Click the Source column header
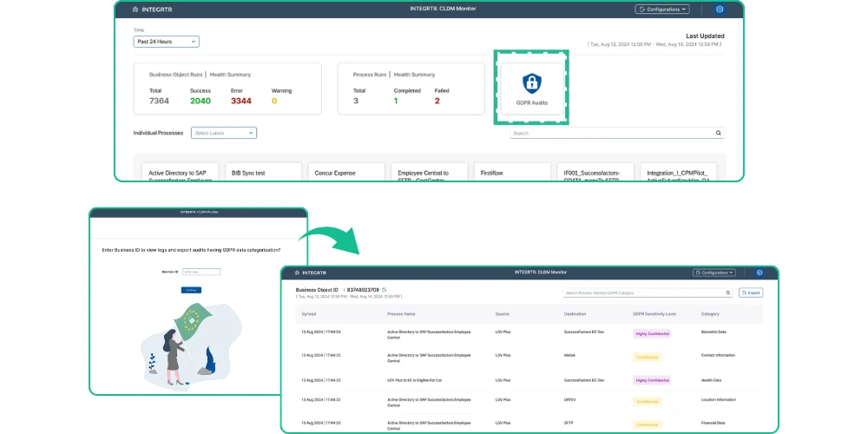This screenshot has height=434, width=868. (x=502, y=314)
